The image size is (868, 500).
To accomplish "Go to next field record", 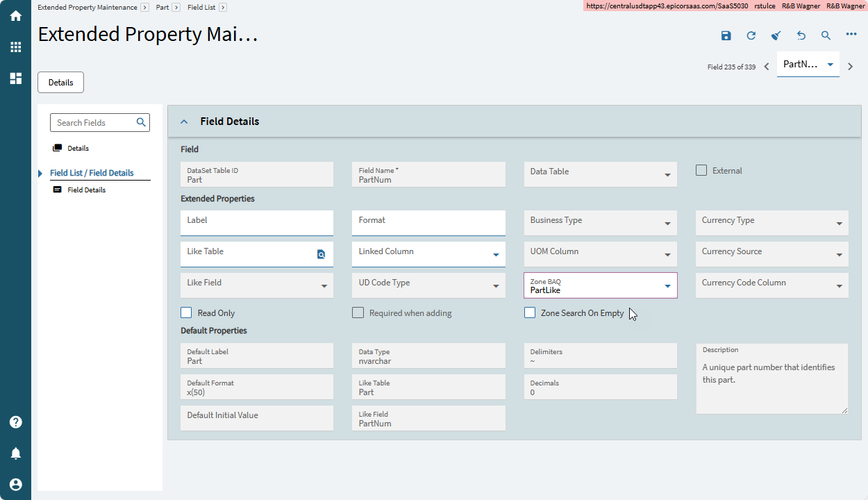I will (850, 67).
